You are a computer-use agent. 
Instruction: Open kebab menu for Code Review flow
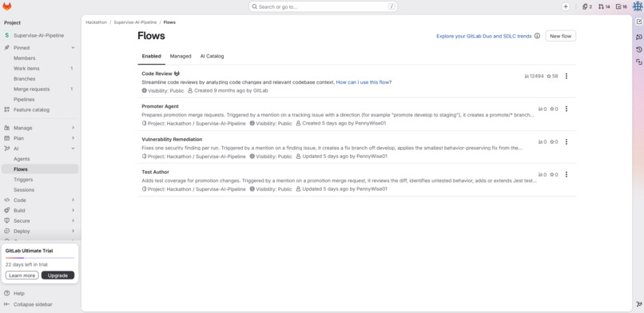tap(566, 76)
